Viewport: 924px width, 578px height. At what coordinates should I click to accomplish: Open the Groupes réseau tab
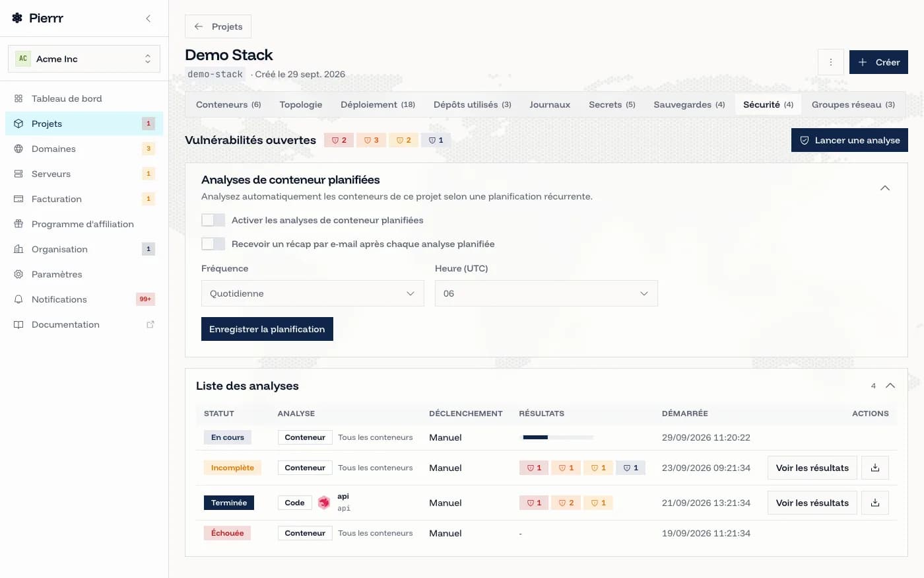pyautogui.click(x=853, y=104)
